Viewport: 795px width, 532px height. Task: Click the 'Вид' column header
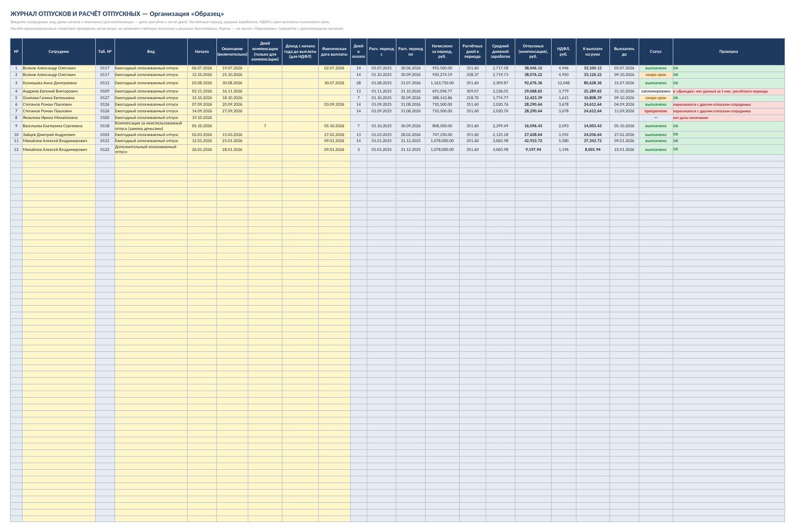pos(151,51)
